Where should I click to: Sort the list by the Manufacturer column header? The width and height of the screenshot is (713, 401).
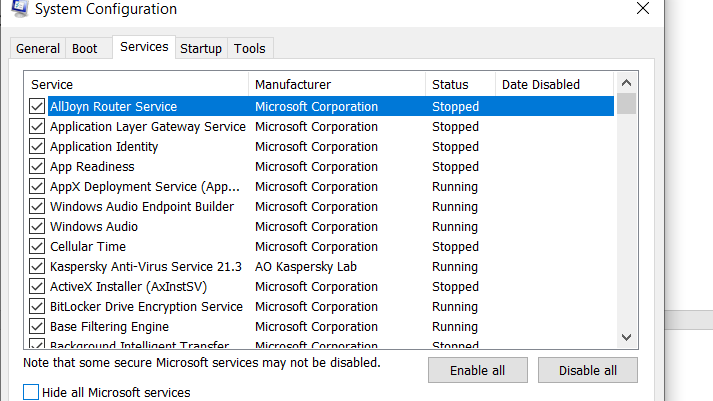[337, 85]
